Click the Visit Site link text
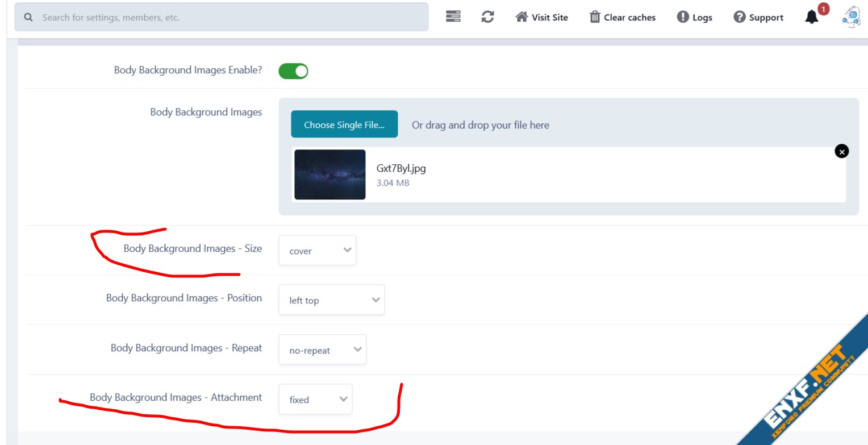Screen dimensions: 868x445 [x=549, y=18]
